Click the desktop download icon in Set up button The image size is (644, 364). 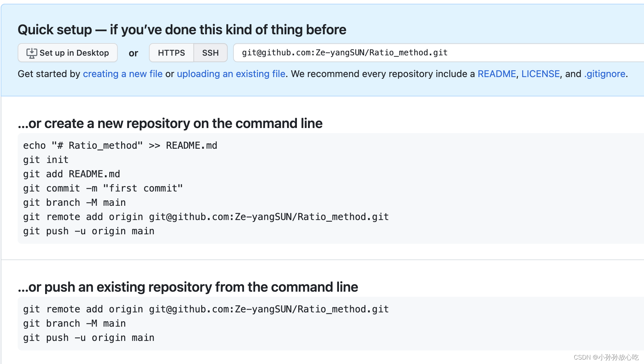click(x=32, y=53)
